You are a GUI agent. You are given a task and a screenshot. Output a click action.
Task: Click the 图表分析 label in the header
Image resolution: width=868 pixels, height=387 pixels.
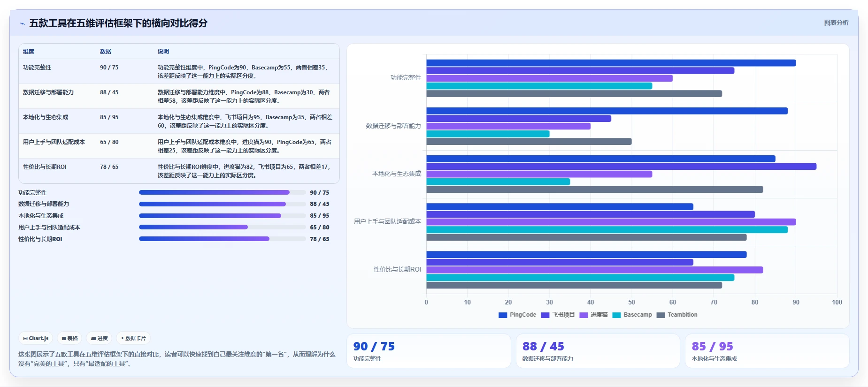(836, 23)
